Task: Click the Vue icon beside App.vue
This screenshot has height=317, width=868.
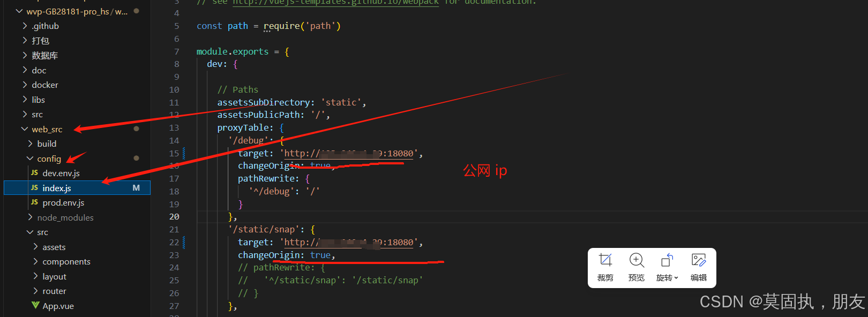Action: point(35,306)
